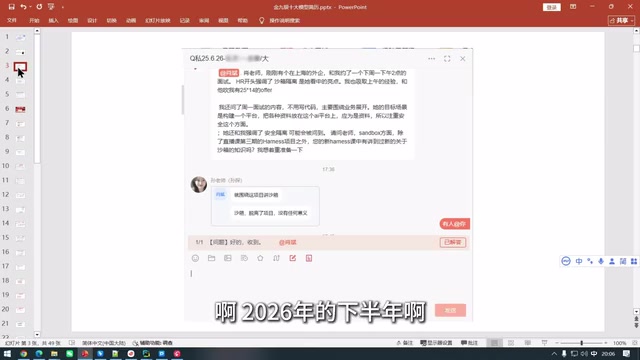Select slide 6 thumbnail in panel
Viewport: 640px width, 360px height.
tap(20, 109)
